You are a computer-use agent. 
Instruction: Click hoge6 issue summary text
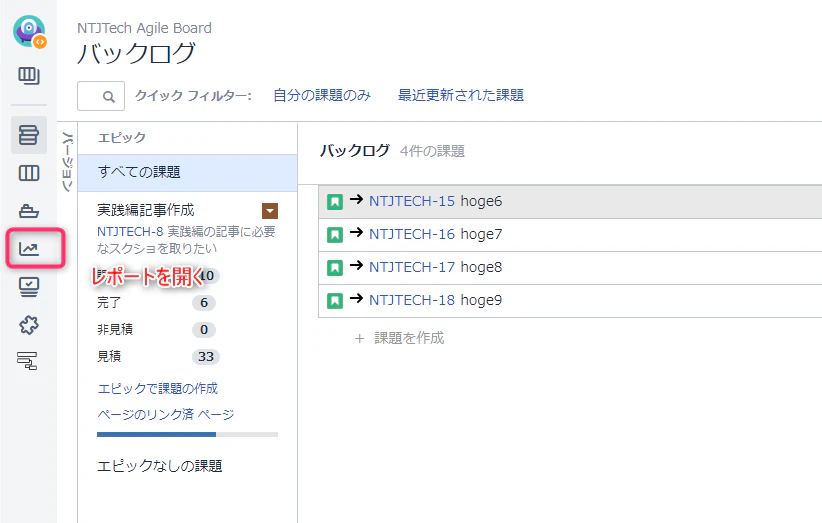(x=481, y=201)
